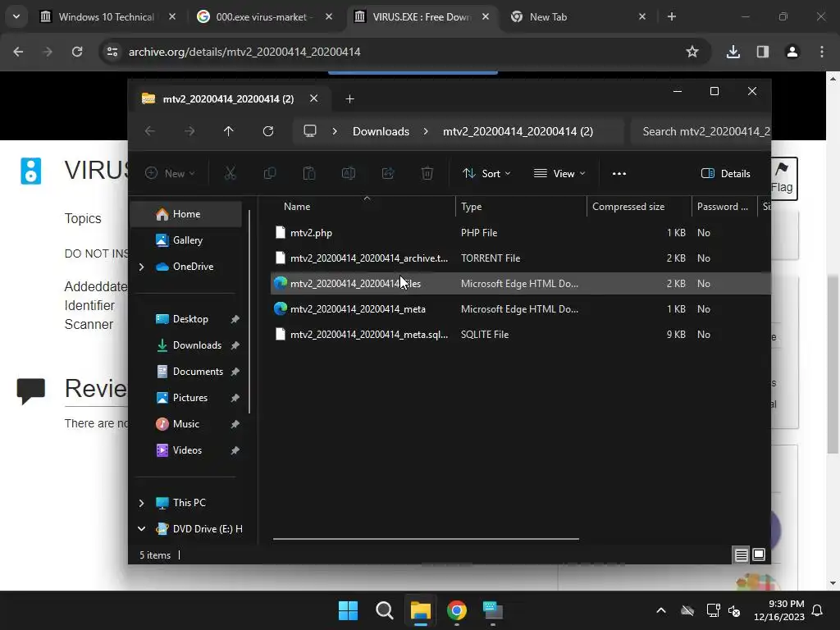
Task: Reload the archive.org page in Chrome
Action: [x=77, y=52]
